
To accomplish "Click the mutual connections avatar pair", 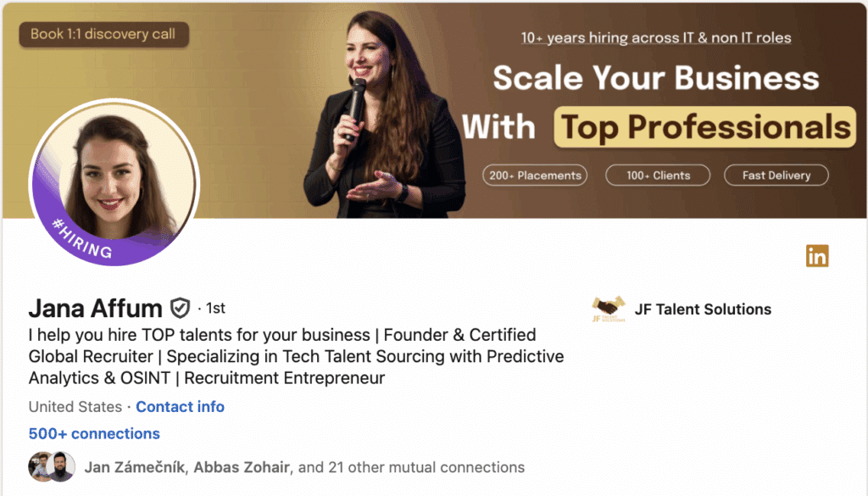I will point(52,467).
